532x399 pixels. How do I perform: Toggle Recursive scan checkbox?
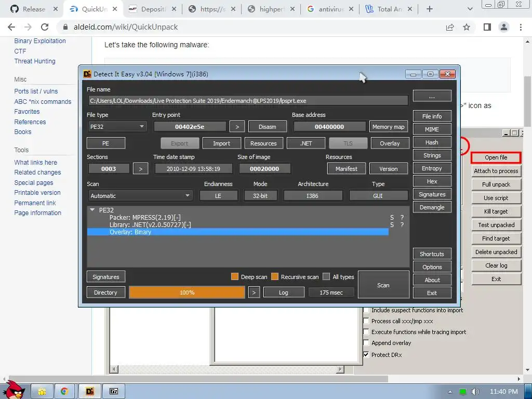[275, 276]
